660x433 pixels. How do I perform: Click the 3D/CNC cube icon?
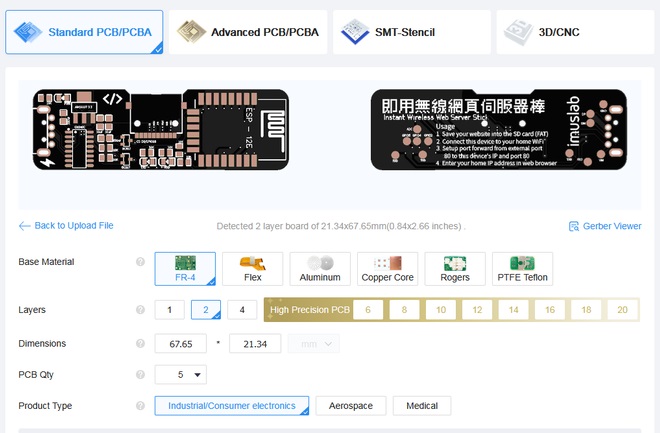517,32
